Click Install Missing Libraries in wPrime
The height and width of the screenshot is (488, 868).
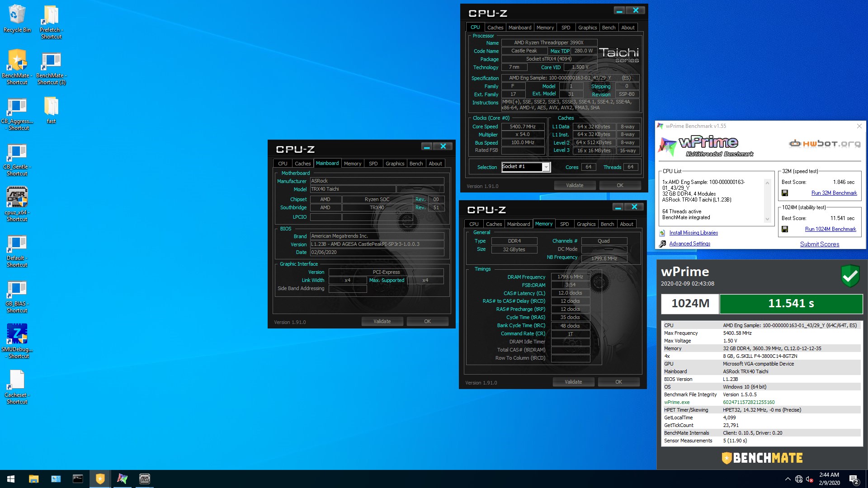[693, 232]
